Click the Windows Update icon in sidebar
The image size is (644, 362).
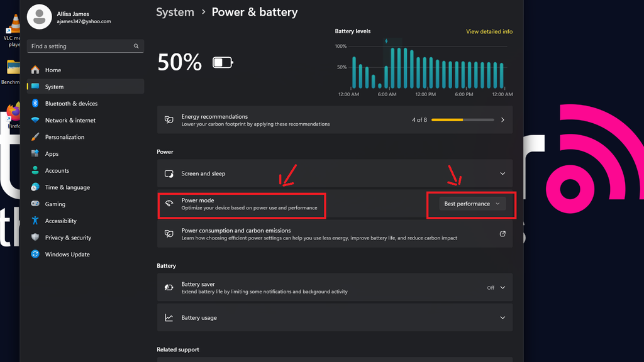tap(35, 255)
